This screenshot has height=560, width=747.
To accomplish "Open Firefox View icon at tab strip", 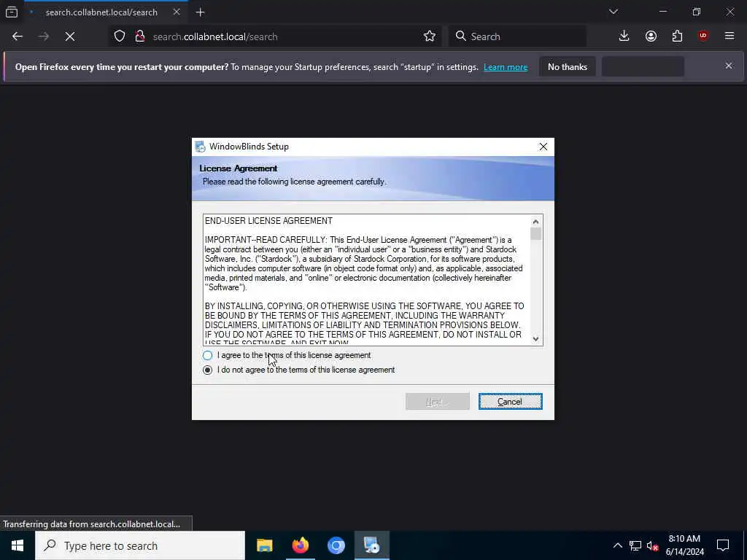I will 12,12.
